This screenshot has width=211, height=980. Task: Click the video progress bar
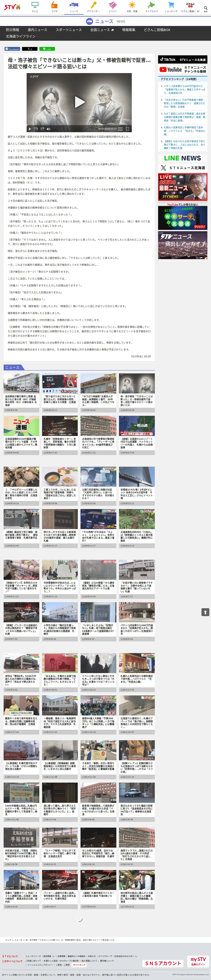[x=79, y=125]
